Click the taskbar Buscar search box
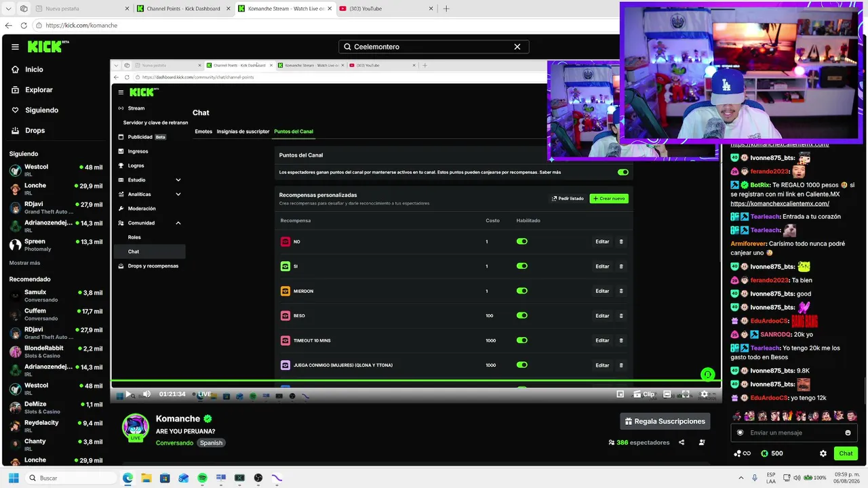Screen dimensions: 868x488 (70, 478)
